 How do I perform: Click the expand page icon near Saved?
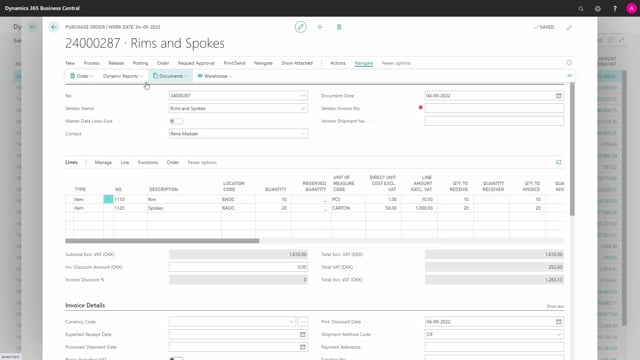(569, 27)
